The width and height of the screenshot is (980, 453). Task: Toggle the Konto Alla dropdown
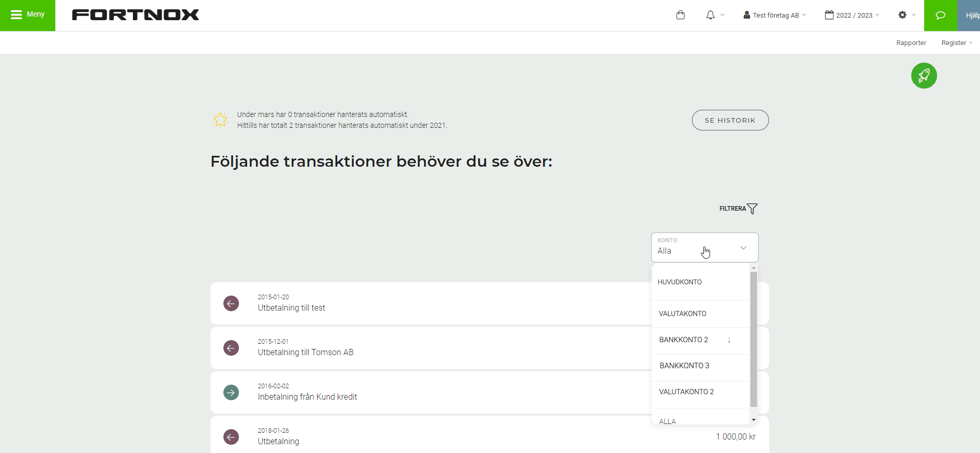(x=704, y=247)
